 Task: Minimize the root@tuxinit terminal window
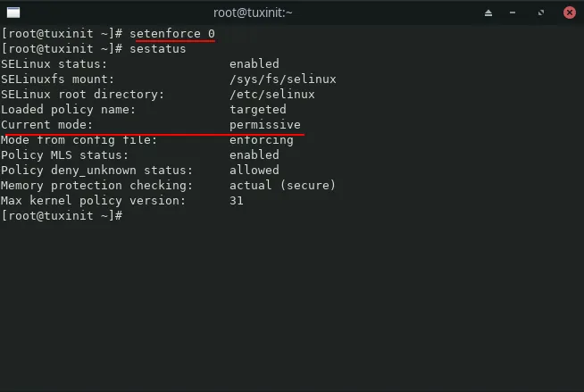click(513, 13)
